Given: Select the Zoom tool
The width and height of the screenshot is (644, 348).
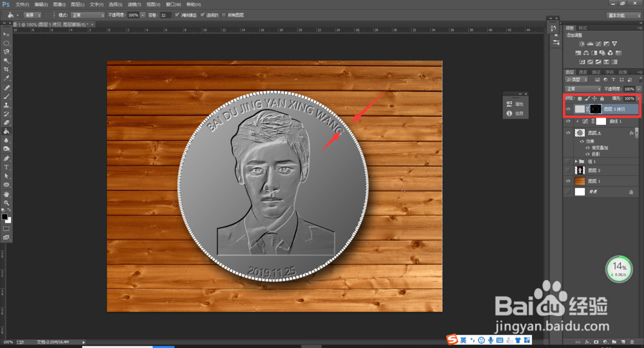Looking at the screenshot, I should pos(6,203).
